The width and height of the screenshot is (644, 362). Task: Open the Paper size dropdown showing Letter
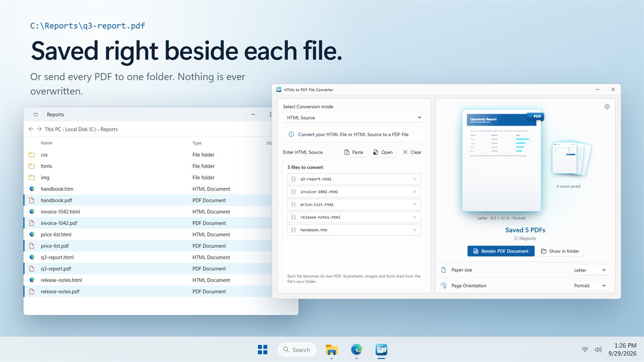[590, 270]
